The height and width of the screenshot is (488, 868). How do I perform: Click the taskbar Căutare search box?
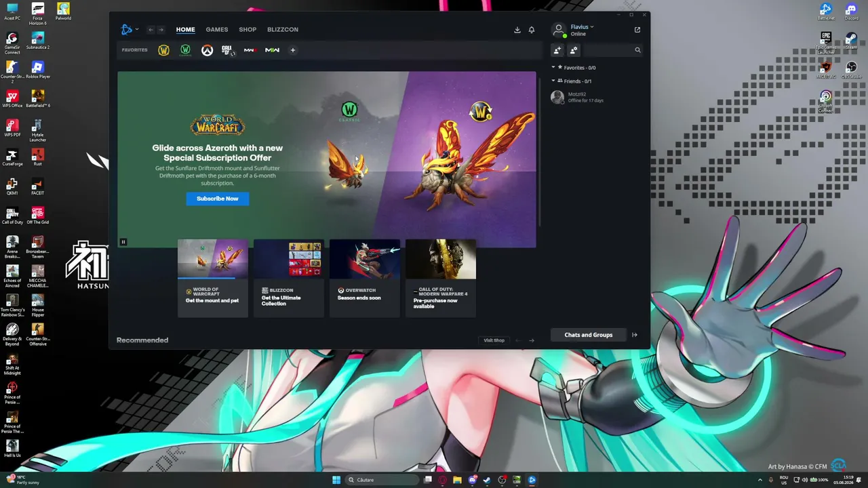381,480
